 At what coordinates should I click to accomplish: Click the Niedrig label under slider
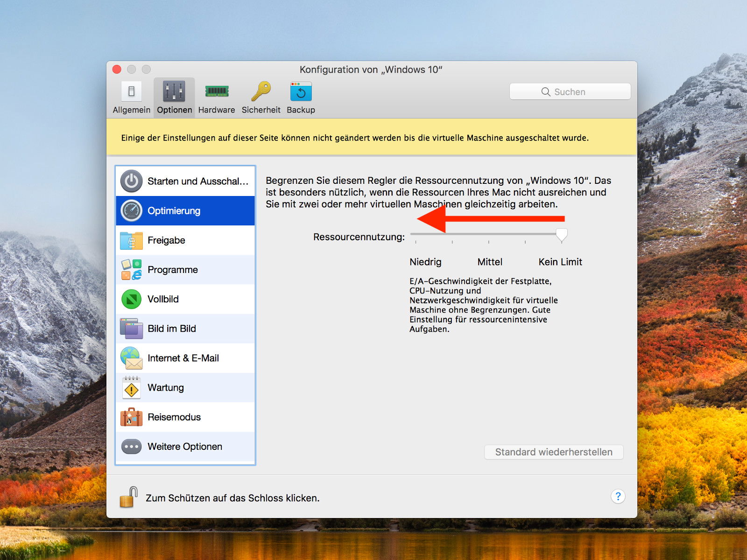425,262
